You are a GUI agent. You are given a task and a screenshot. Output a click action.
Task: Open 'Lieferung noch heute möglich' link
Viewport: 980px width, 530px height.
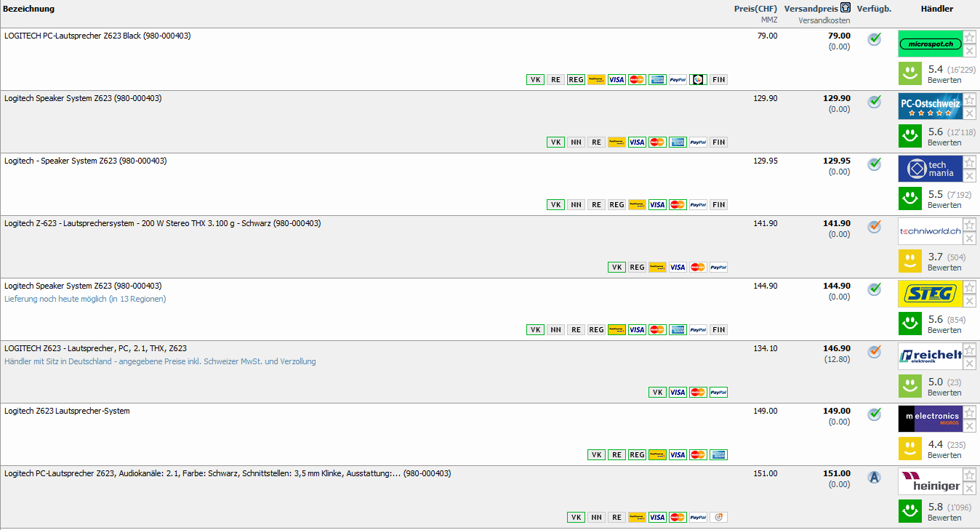[85, 299]
